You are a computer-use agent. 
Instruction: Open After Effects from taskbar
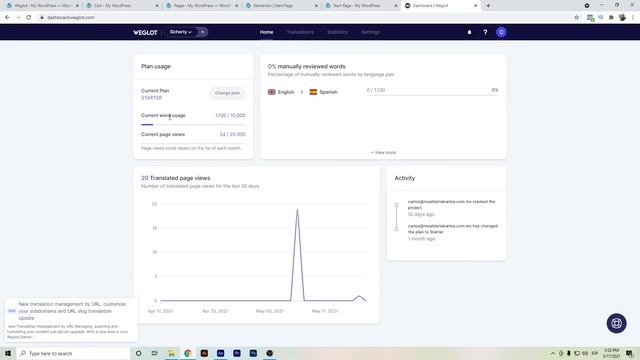click(x=220, y=353)
